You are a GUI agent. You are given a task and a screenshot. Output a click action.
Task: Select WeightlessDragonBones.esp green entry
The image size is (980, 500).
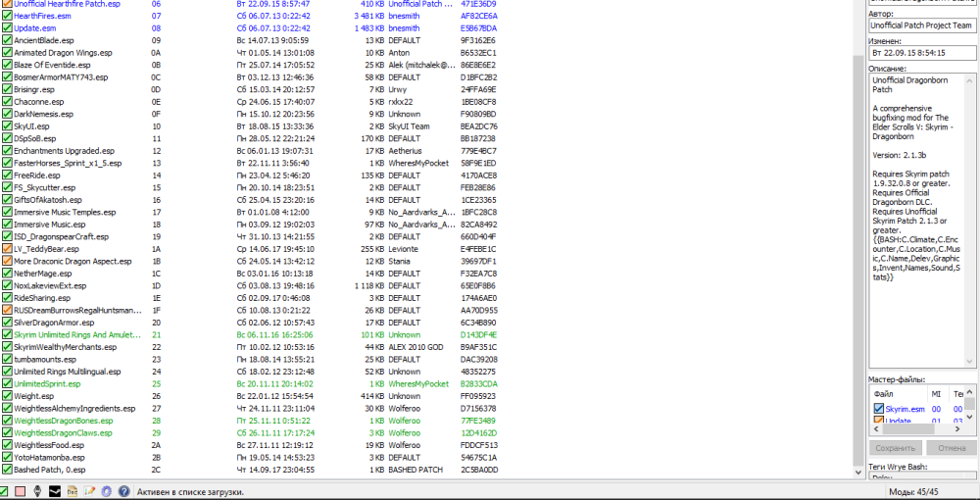pyautogui.click(x=63, y=421)
